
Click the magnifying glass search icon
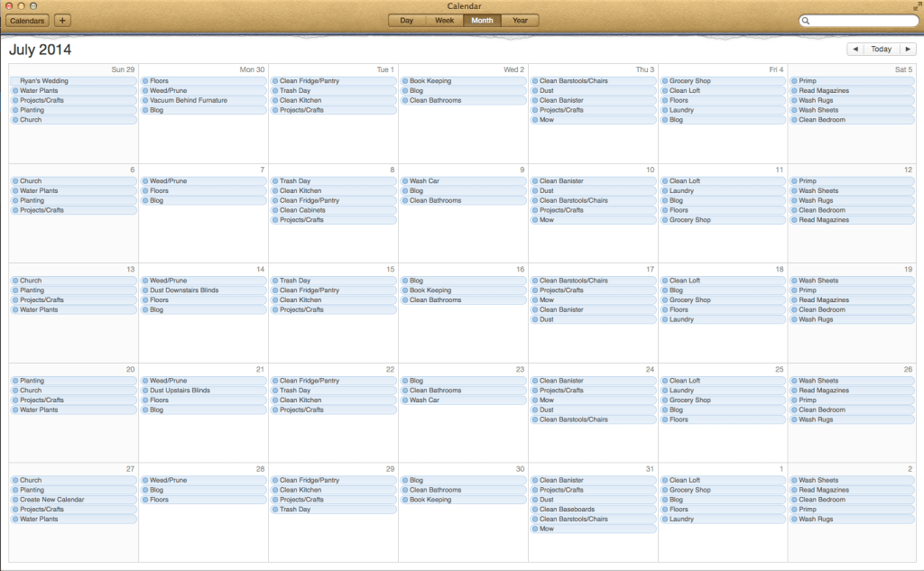click(806, 21)
